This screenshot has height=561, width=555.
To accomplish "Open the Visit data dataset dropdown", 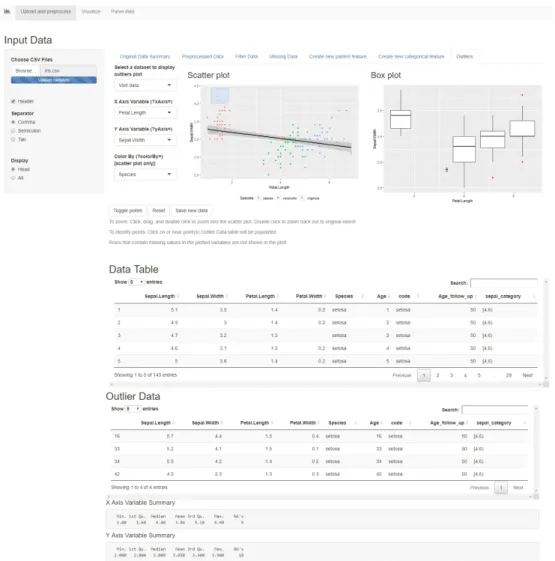I will click(145, 85).
